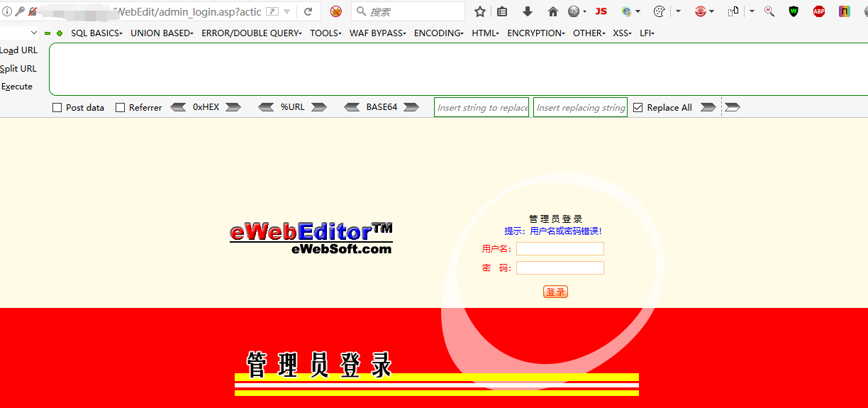
Task: Open the XSS menu in HackBar
Action: click(x=623, y=33)
